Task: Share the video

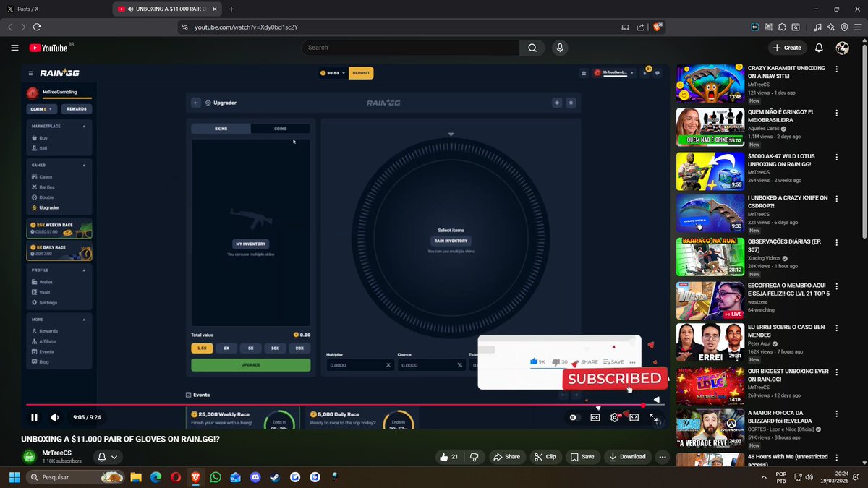Action: click(x=506, y=457)
